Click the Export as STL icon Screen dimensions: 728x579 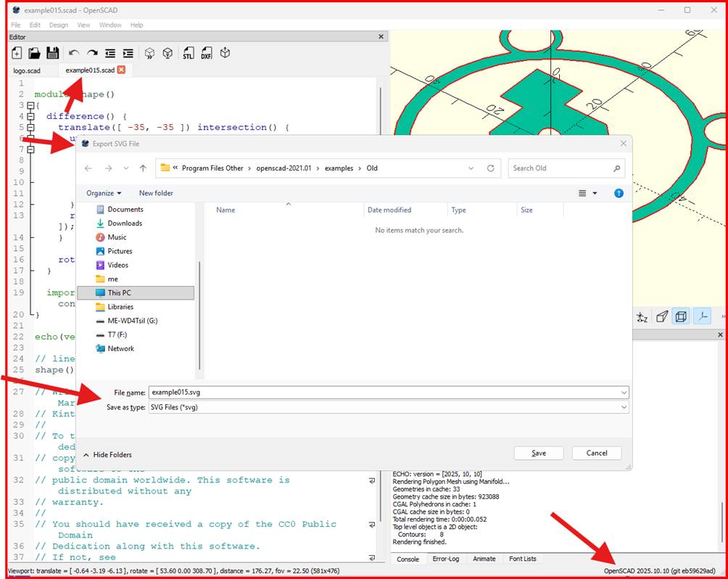(188, 53)
